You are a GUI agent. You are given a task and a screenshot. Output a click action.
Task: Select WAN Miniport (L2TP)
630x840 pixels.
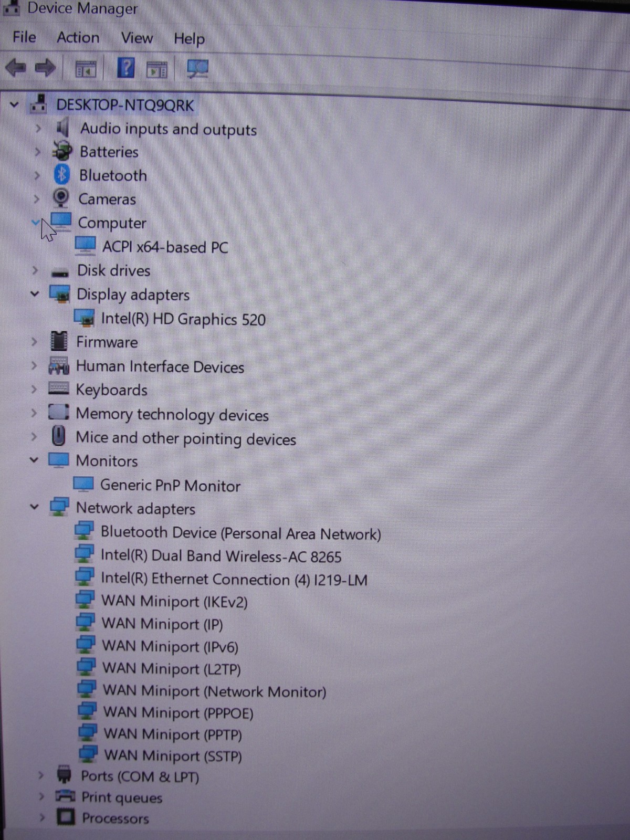[172, 669]
